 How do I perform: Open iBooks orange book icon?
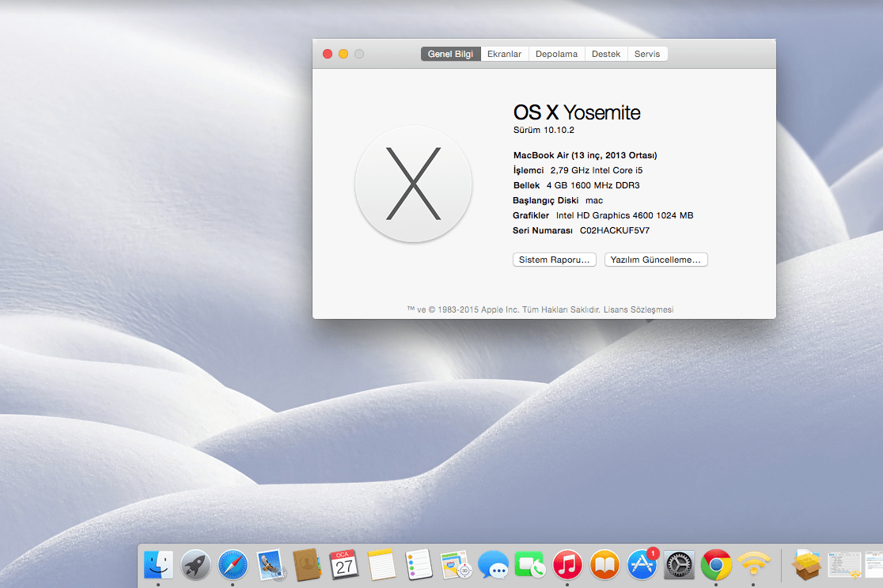[604, 565]
